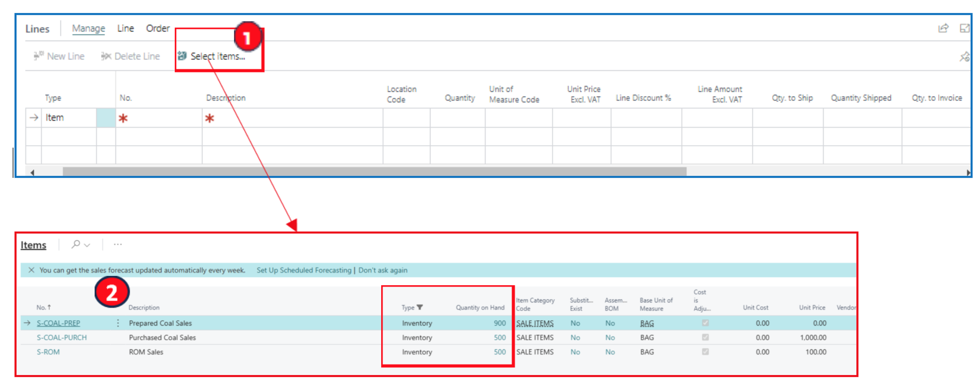The height and width of the screenshot is (387, 980).
Task: Open the Order menu
Action: tap(158, 29)
